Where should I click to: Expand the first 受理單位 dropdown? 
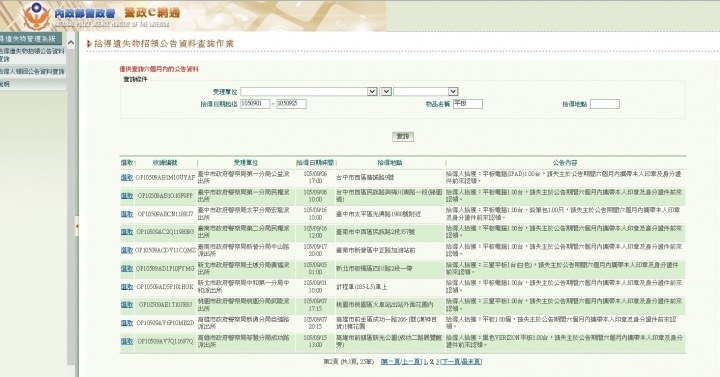coord(372,92)
